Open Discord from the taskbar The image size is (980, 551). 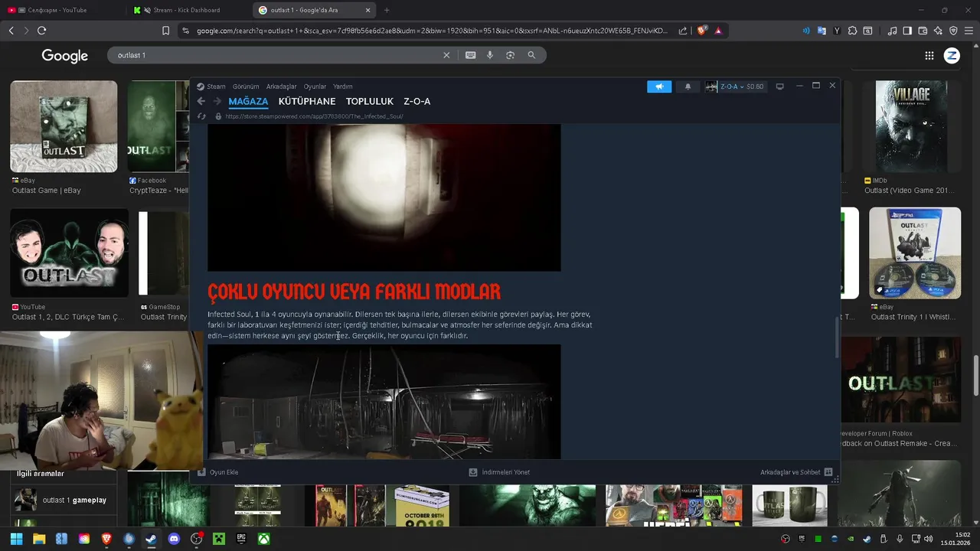pos(174,539)
